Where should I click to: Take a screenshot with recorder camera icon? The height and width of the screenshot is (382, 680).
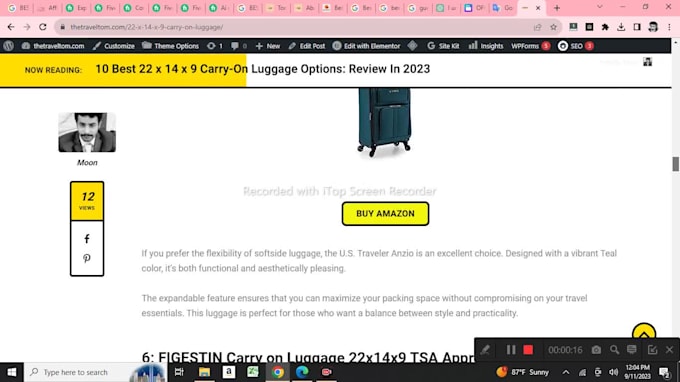point(596,349)
